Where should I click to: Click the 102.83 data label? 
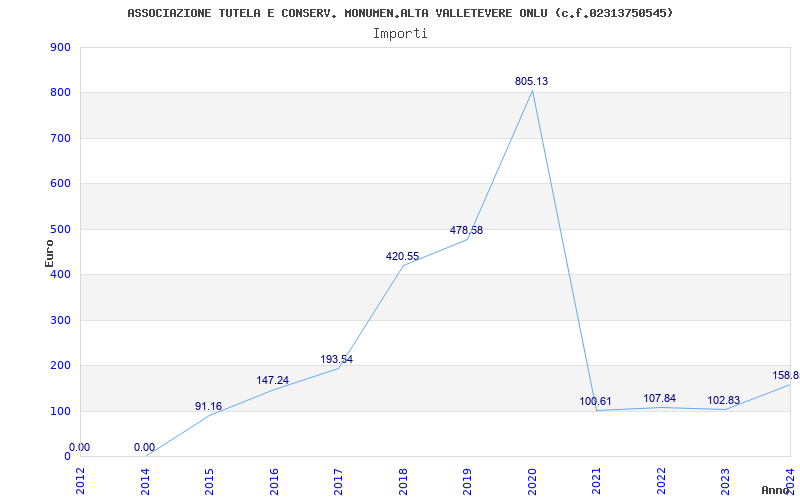723,401
